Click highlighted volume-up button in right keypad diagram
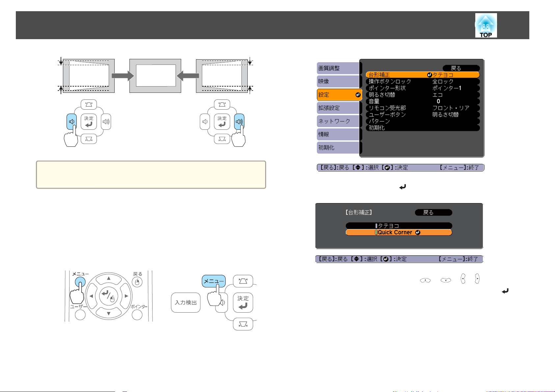Viewport: 555px width, 392px height. pos(239,121)
